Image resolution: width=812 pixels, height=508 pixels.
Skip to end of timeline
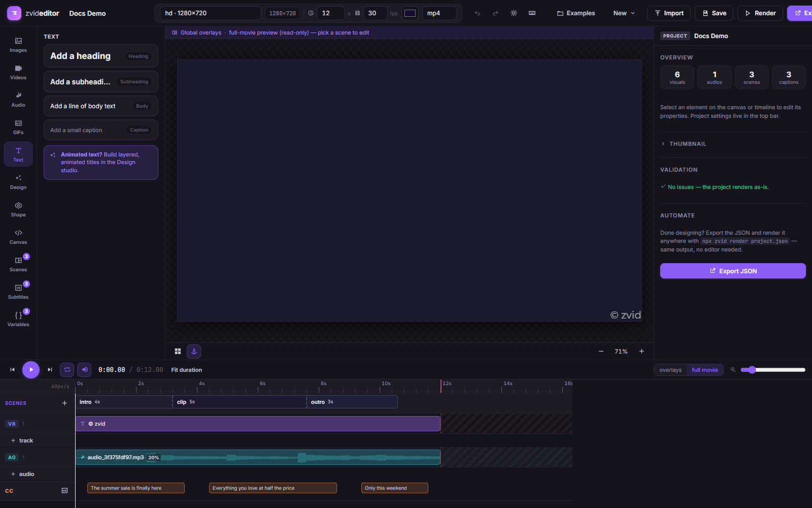50,370
